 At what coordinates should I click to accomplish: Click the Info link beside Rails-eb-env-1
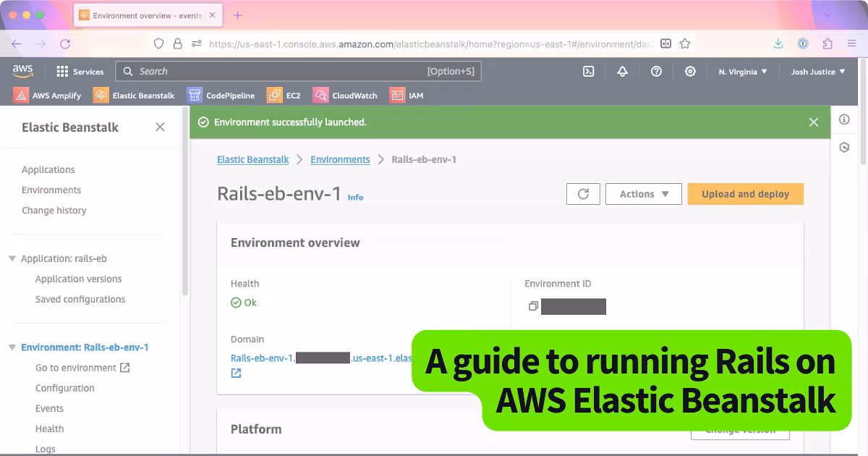356,197
